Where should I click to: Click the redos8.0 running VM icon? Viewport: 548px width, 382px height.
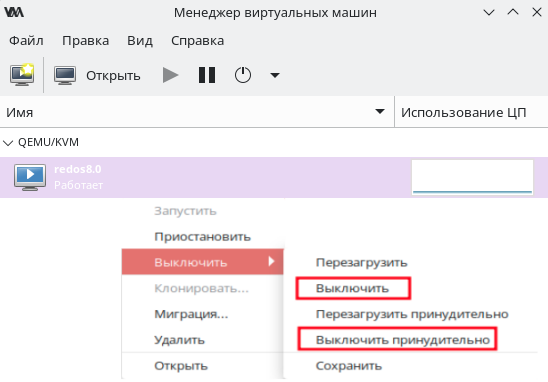click(x=30, y=177)
